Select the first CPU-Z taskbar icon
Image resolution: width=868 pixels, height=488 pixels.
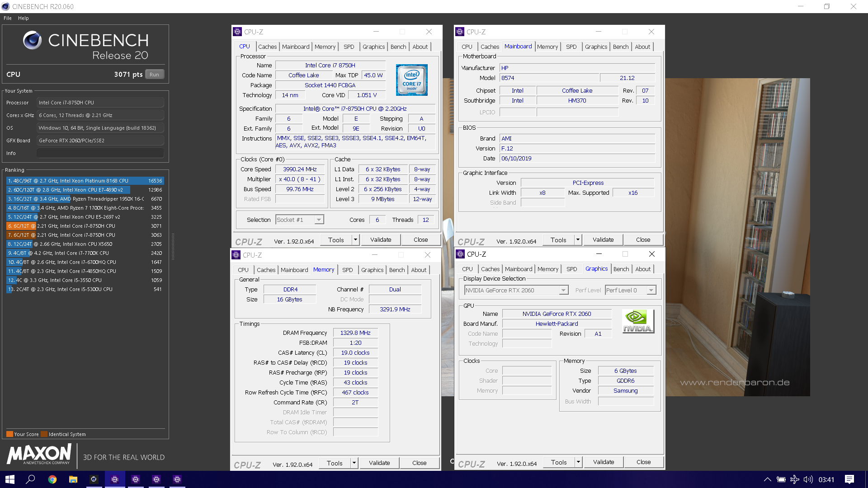click(115, 479)
